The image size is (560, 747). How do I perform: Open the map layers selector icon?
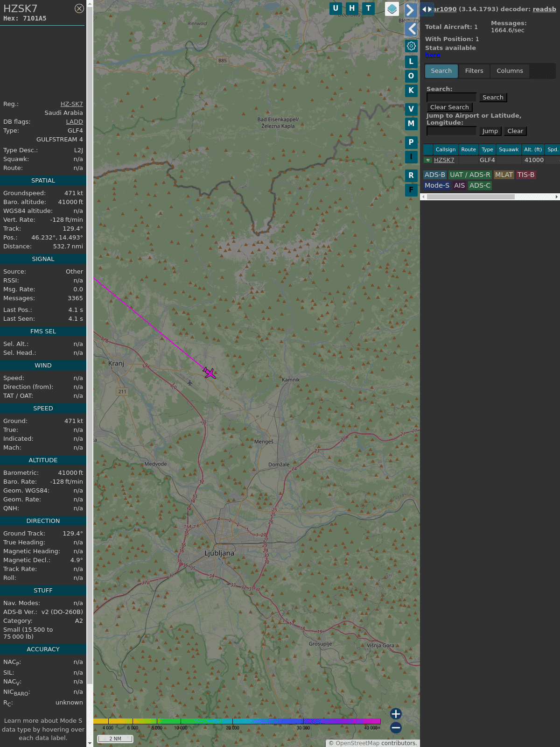pyautogui.click(x=392, y=9)
